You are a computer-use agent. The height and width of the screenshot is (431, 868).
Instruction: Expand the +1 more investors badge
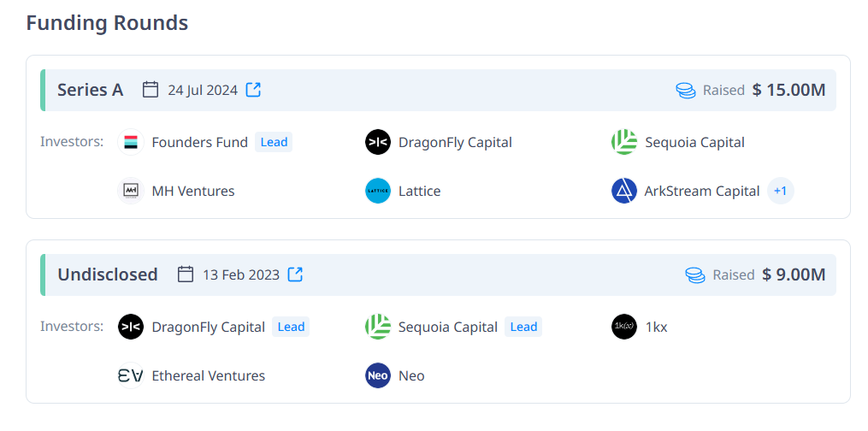[x=781, y=191]
